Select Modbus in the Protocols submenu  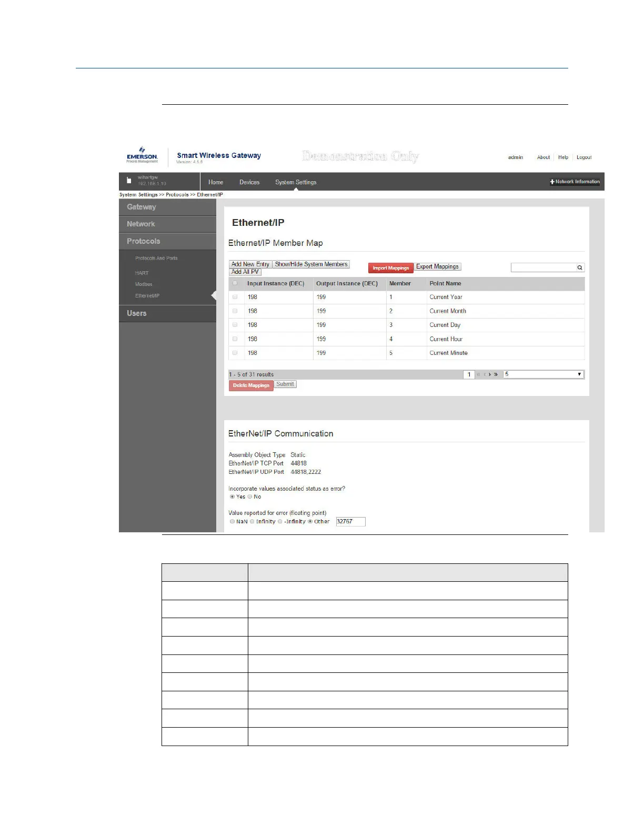(144, 284)
